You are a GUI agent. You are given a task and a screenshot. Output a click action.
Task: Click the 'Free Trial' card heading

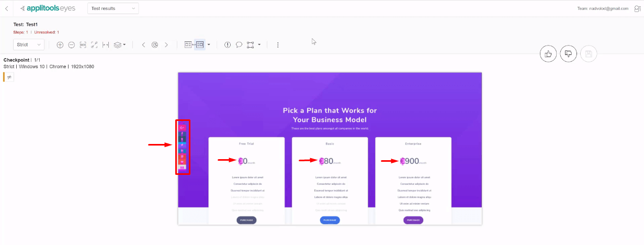[246, 143]
